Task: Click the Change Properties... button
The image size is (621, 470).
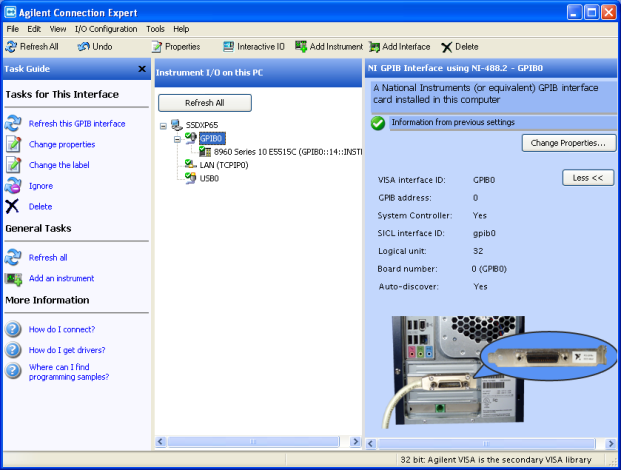Action: pyautogui.click(x=568, y=143)
